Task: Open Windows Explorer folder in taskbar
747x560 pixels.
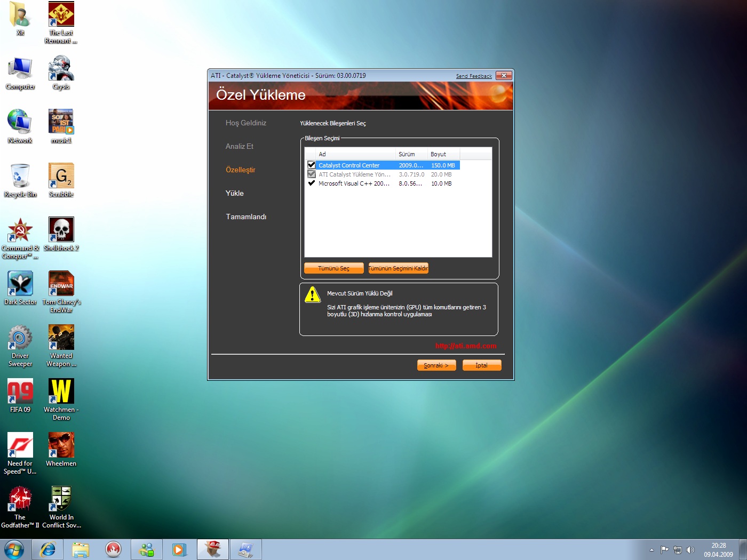Action: pos(81,549)
